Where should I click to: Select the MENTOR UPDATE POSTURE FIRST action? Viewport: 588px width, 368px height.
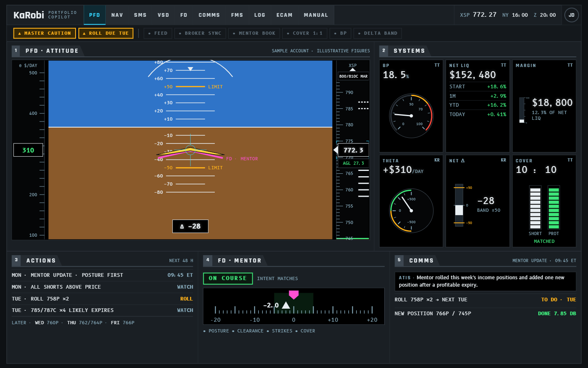point(102,275)
